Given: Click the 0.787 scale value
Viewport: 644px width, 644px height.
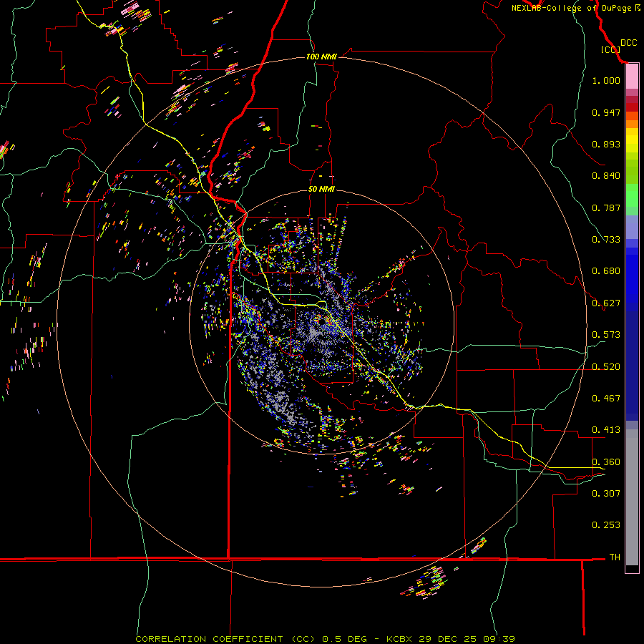Looking at the screenshot, I should (x=606, y=208).
